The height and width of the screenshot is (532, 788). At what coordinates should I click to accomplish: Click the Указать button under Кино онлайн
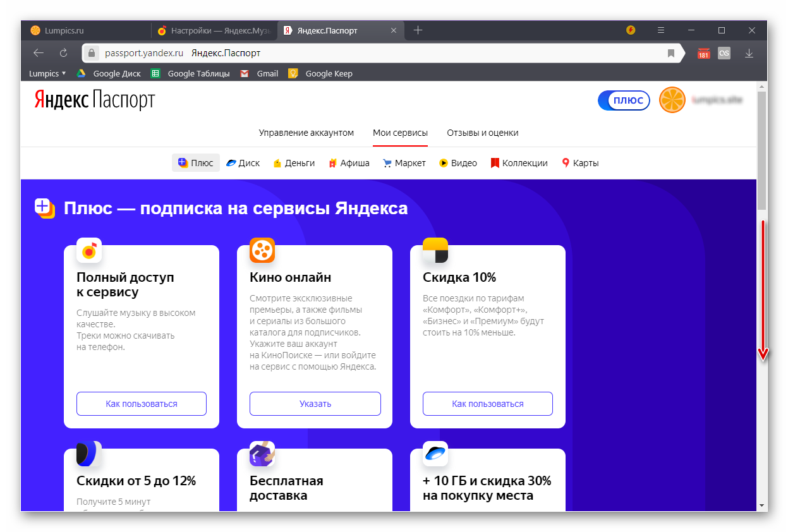[x=315, y=404]
